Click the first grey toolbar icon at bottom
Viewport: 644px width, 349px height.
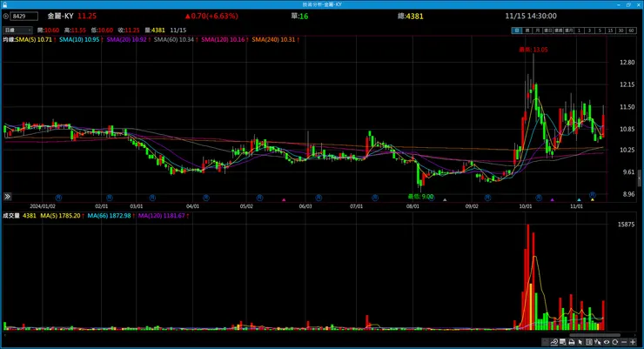click(x=545, y=342)
